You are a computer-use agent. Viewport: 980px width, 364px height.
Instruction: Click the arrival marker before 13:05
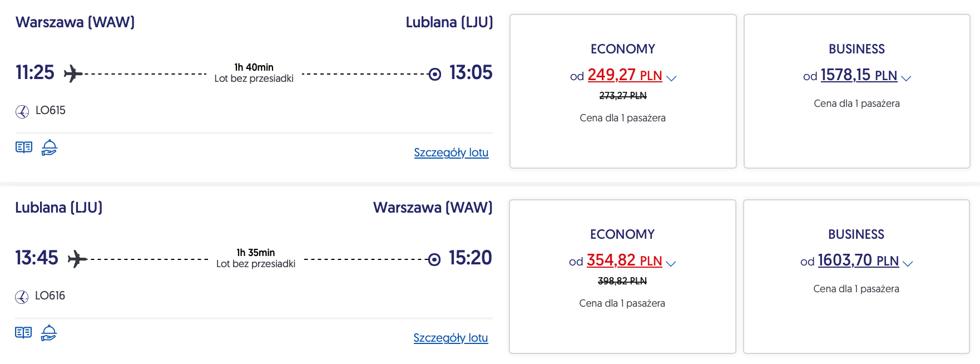coord(435,74)
